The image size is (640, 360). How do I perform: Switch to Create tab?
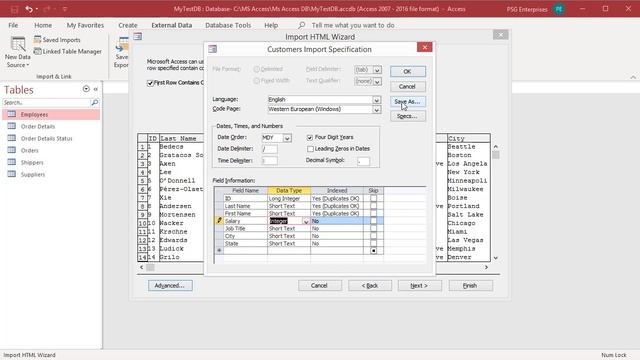pos(128,25)
